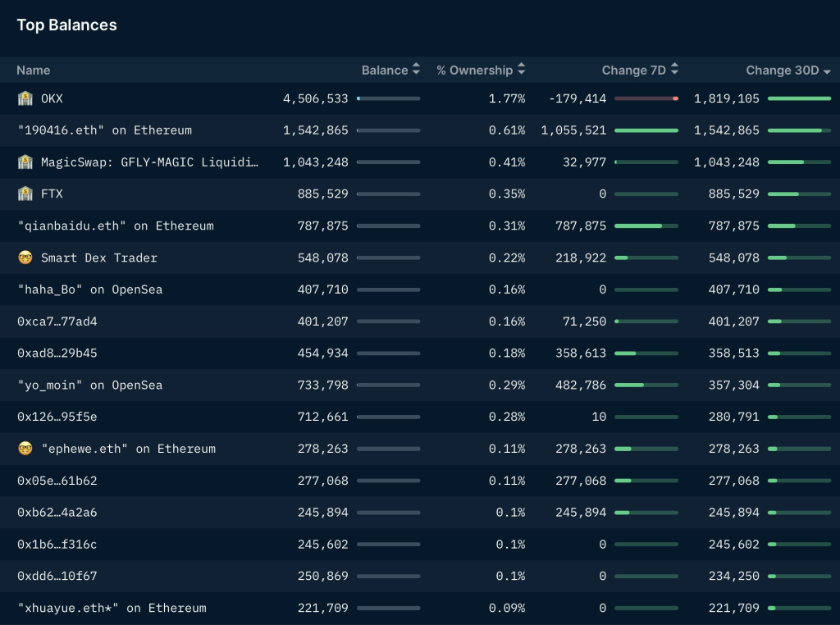Click the 0.61% ownership value

pyautogui.click(x=507, y=130)
